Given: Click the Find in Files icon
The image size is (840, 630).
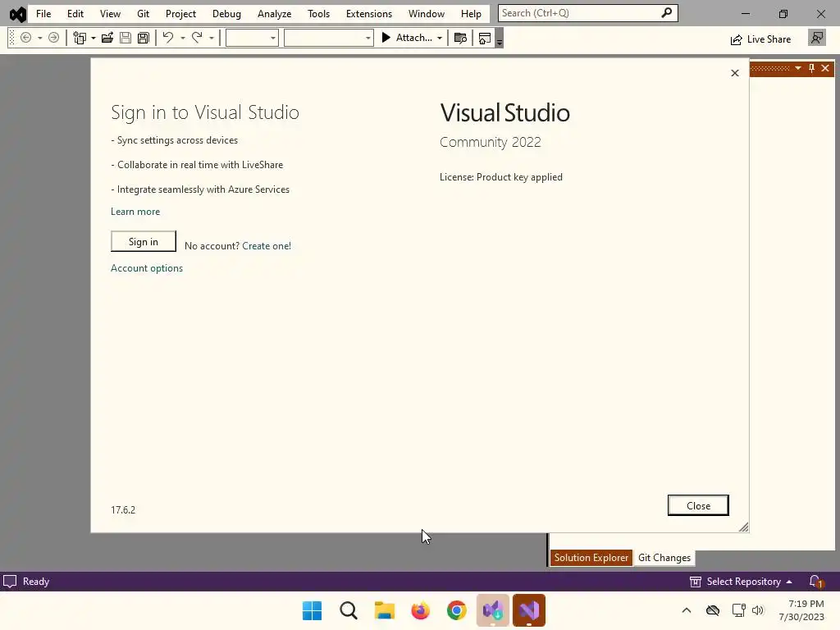Looking at the screenshot, I should coord(460,38).
